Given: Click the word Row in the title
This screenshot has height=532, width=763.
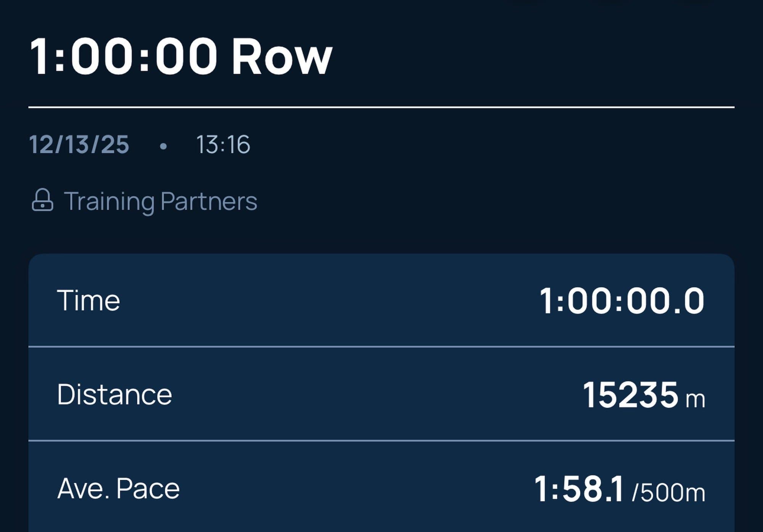Looking at the screenshot, I should (x=282, y=57).
